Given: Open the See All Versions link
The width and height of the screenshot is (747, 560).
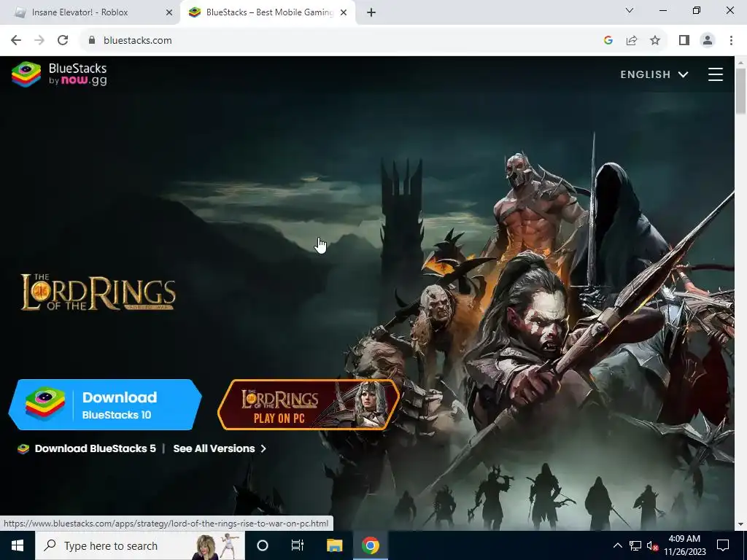Looking at the screenshot, I should [x=220, y=448].
